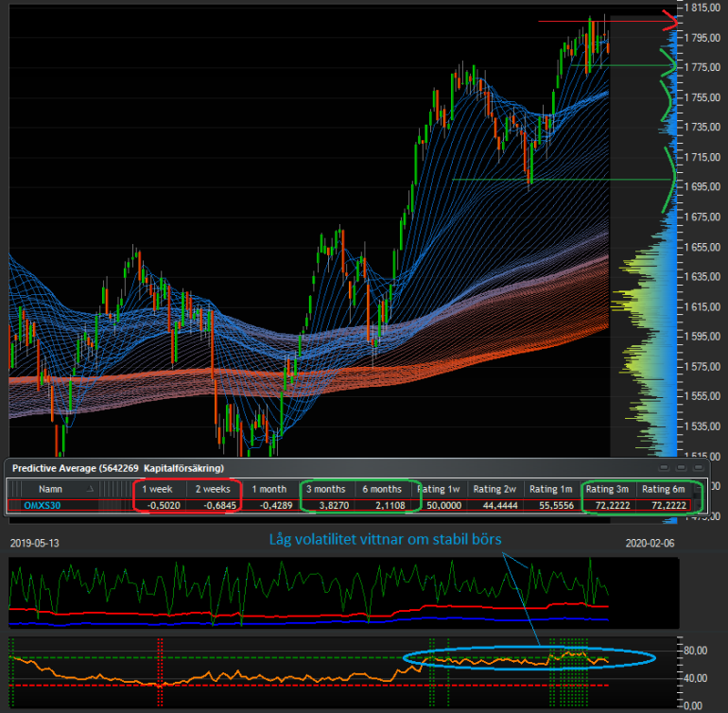Viewport: 728px width, 713px height.
Task: Select the 1 week value -0,5020
Action: click(x=164, y=505)
